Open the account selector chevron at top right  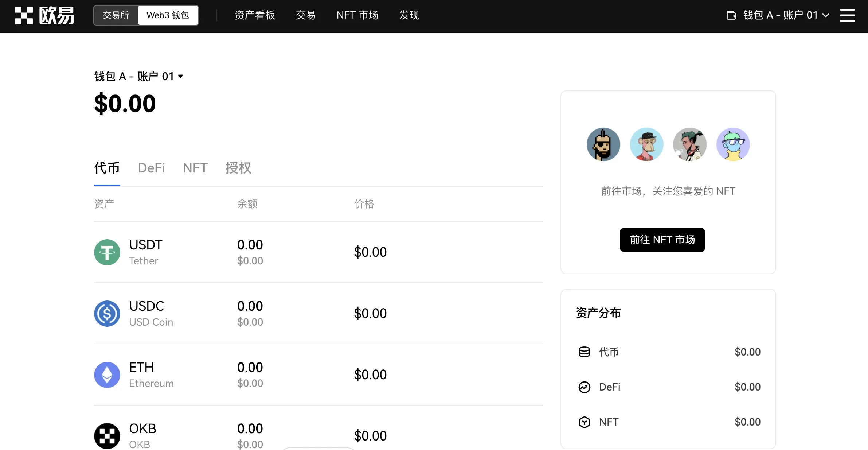coord(826,15)
